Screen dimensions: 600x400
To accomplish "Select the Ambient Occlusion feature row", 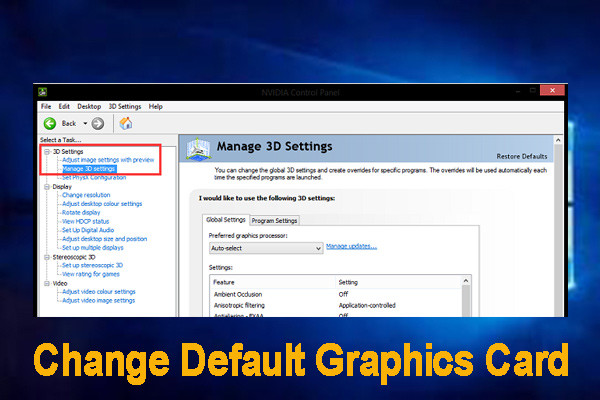I will coord(240,294).
